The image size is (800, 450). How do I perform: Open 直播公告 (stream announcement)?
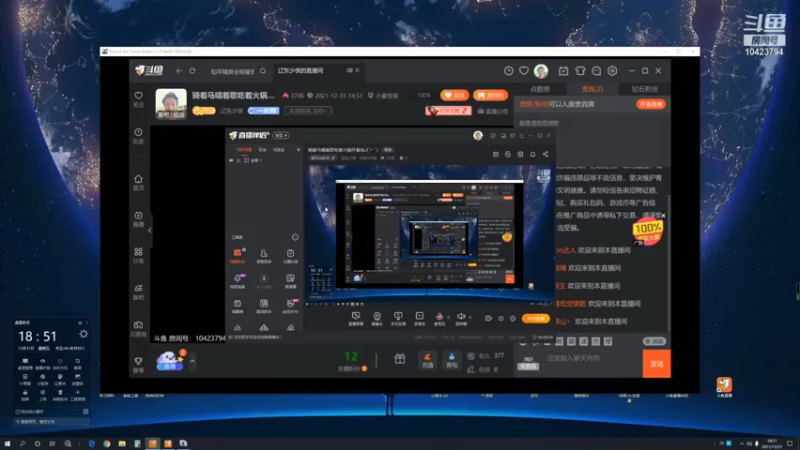coord(492,111)
